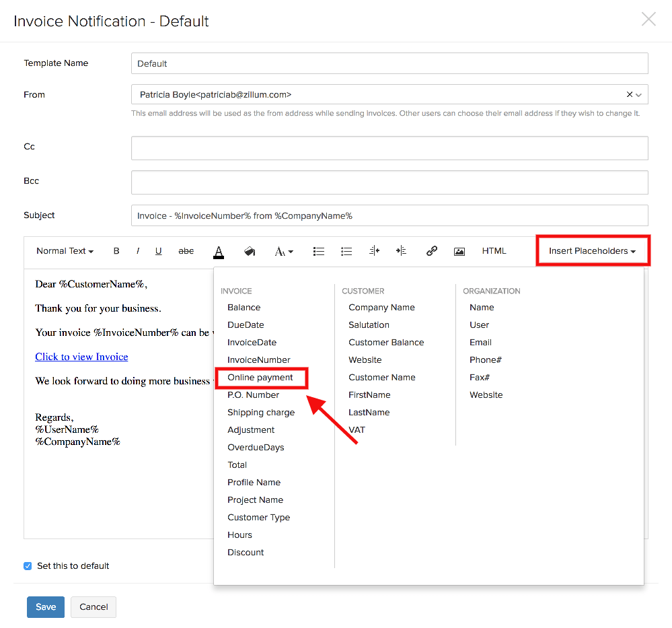Apply strikethrough text formatting
Screen dimensions: 672x628
(x=186, y=251)
